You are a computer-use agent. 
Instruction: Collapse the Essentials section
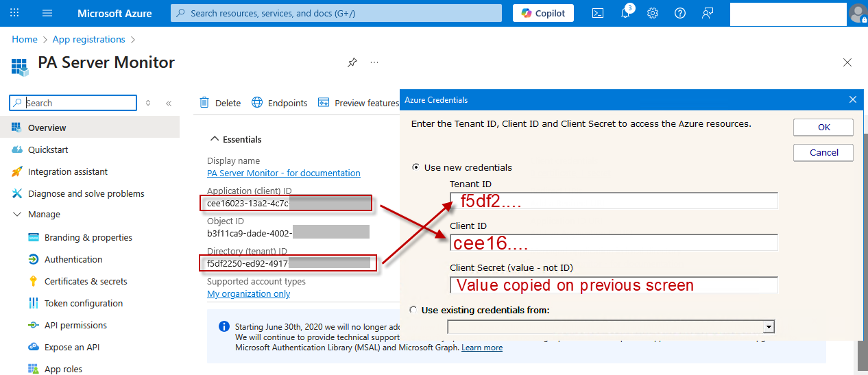(215, 139)
